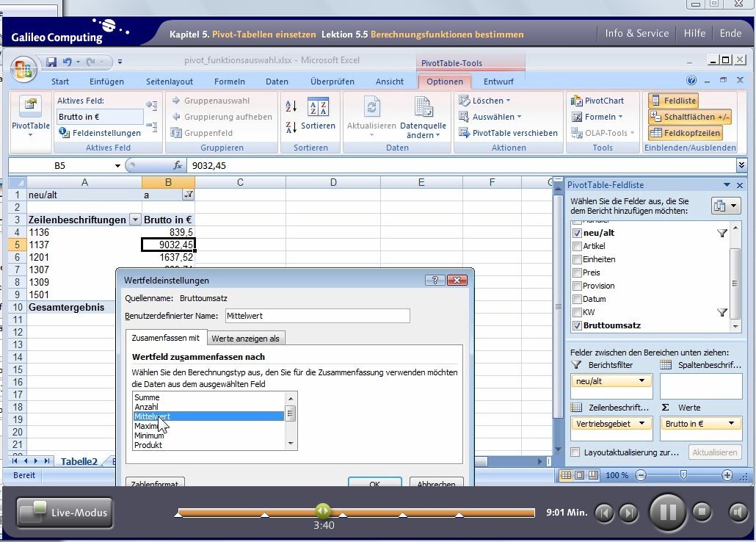Open Zeilenbeschriftungen filter dropdown
Screen dimensions: 756x542
click(x=135, y=220)
